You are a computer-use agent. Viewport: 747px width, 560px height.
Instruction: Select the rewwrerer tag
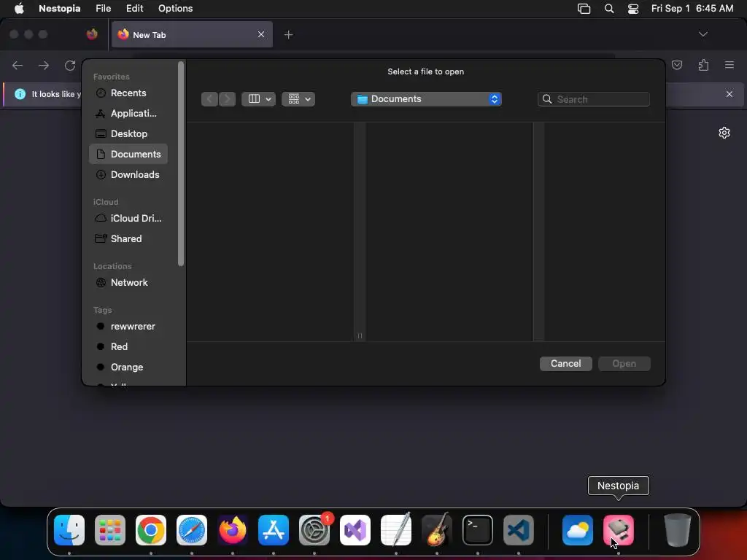(128, 326)
